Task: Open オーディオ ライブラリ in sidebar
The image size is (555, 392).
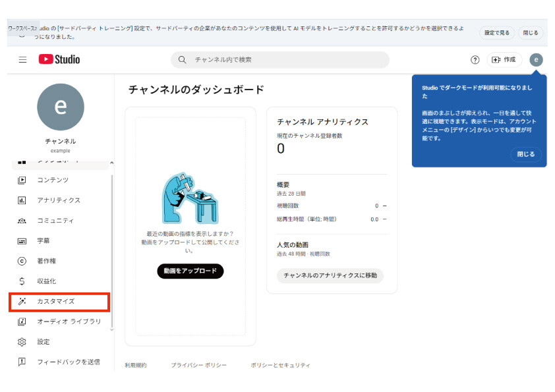Action: tap(69, 322)
